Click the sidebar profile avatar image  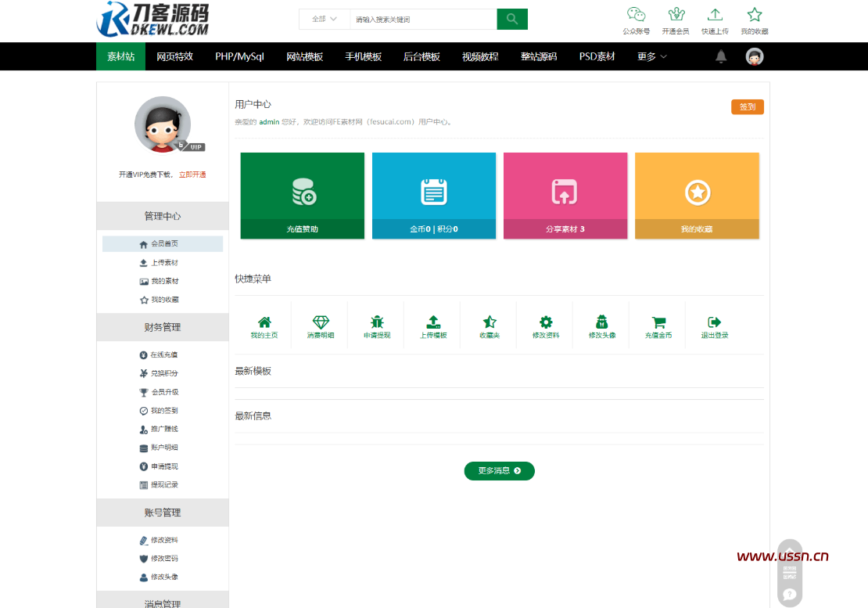(x=163, y=124)
